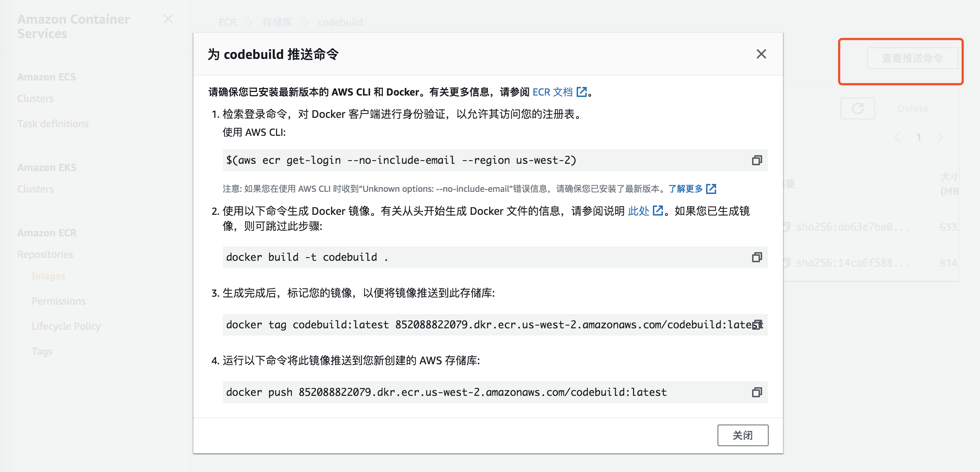Click the external-link icon beside 此处
The height and width of the screenshot is (472, 980).
(x=658, y=210)
